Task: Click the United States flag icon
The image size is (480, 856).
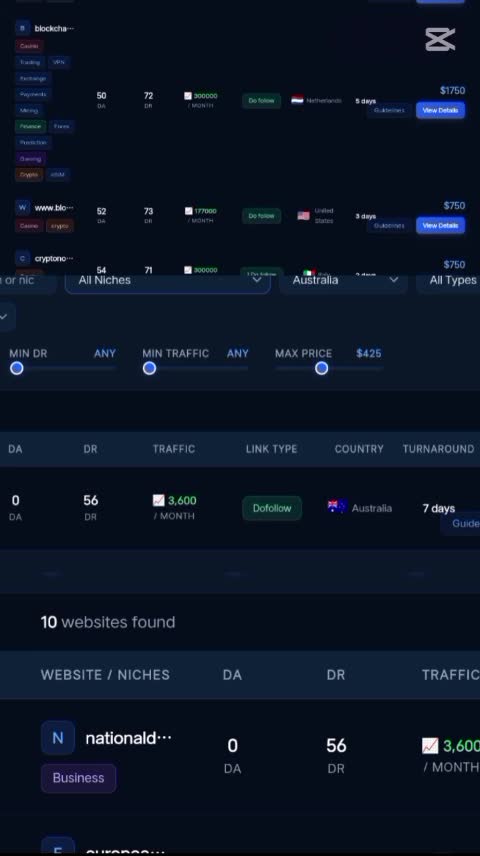Action: (x=304, y=216)
